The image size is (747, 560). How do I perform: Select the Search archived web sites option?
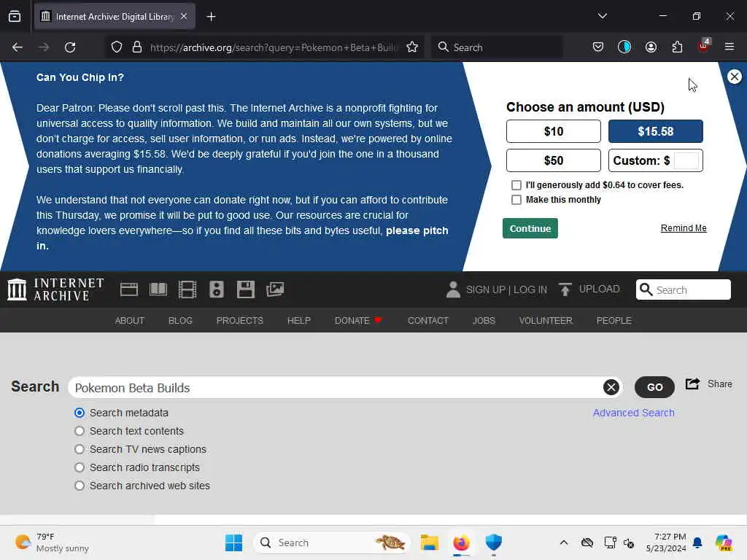coord(80,486)
